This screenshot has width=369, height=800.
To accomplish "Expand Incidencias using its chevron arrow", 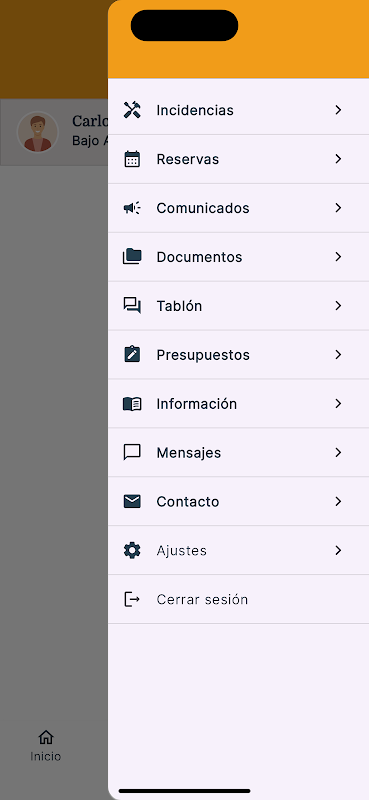I will [338, 110].
